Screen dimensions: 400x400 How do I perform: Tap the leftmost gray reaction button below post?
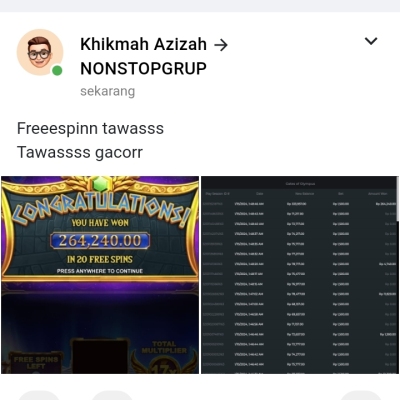(39, 396)
